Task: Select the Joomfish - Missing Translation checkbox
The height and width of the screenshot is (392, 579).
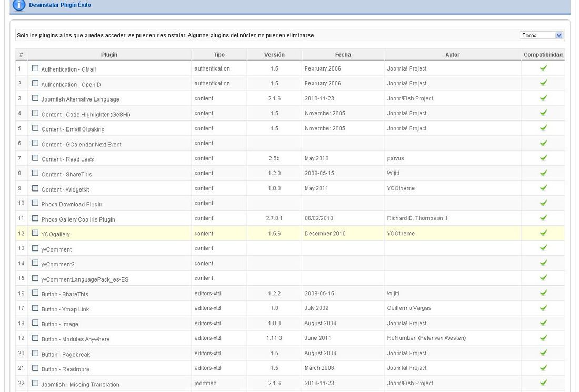Action: (35, 383)
